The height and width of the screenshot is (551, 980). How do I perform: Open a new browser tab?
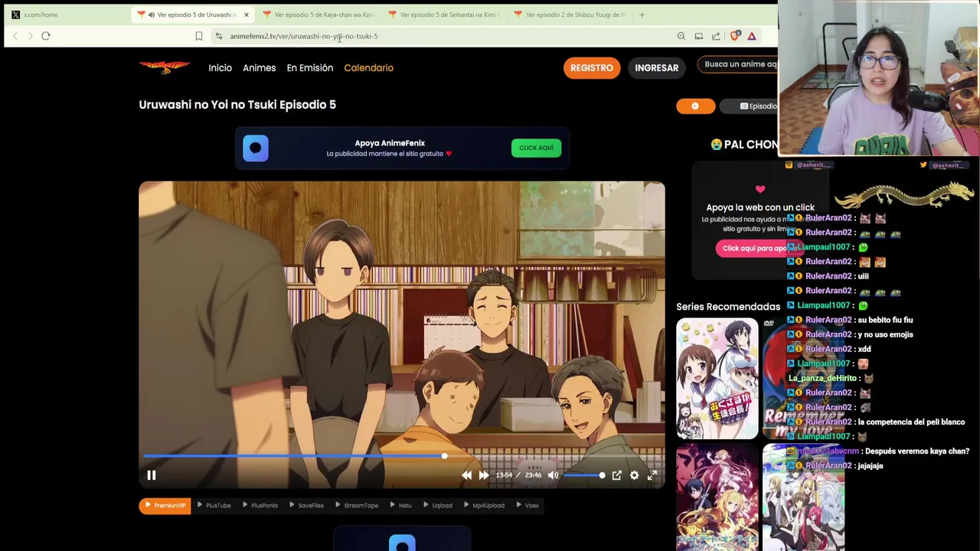tap(642, 15)
